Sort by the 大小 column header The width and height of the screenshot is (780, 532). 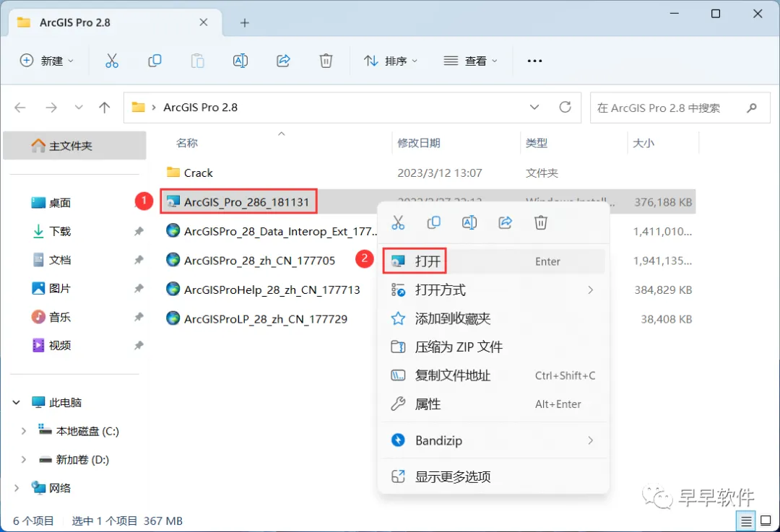[643, 143]
